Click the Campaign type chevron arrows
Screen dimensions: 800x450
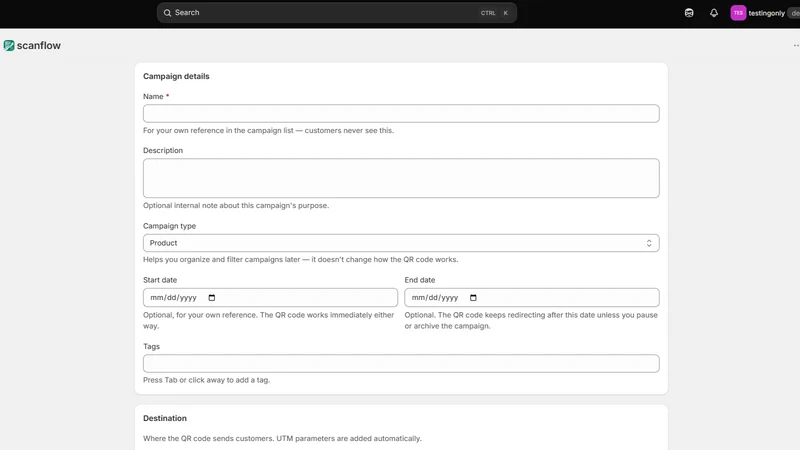pyautogui.click(x=649, y=243)
